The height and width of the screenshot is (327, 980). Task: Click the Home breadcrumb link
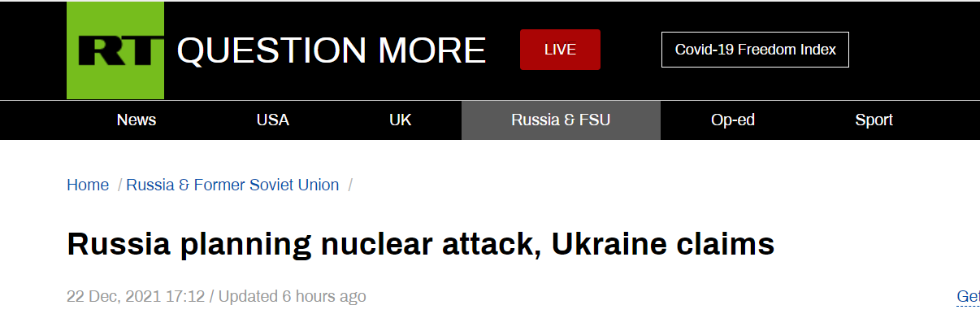[88, 185]
